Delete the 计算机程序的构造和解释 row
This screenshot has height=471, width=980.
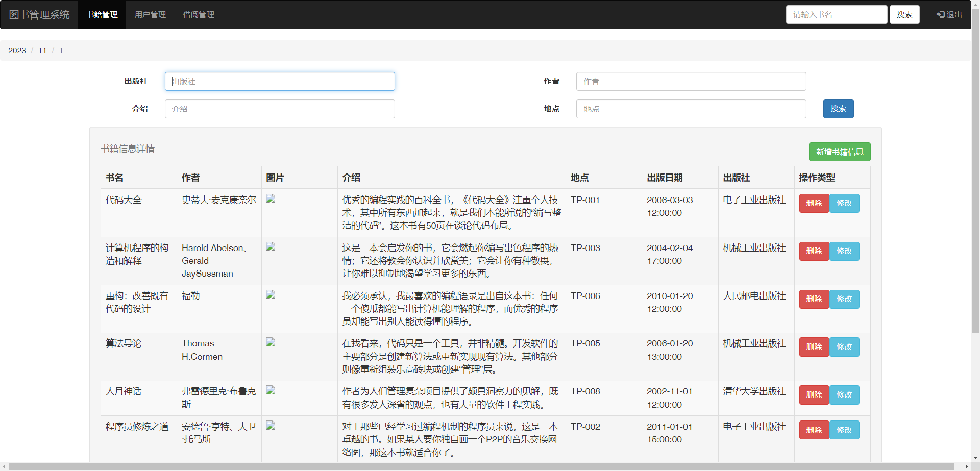coord(814,251)
